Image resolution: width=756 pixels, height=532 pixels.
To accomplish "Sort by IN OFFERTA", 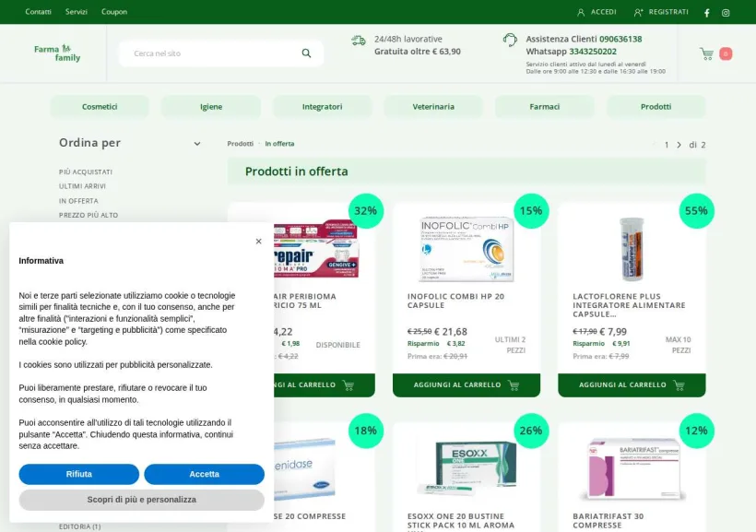I will pos(78,201).
